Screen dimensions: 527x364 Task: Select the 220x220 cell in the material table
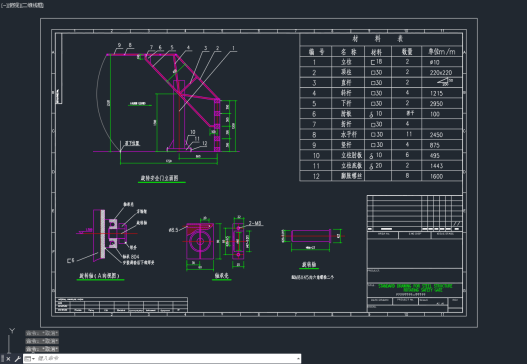[441, 72]
